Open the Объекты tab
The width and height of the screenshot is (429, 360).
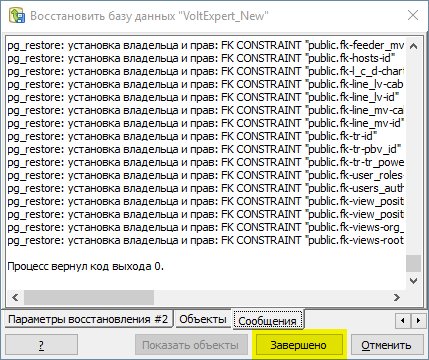tap(203, 319)
